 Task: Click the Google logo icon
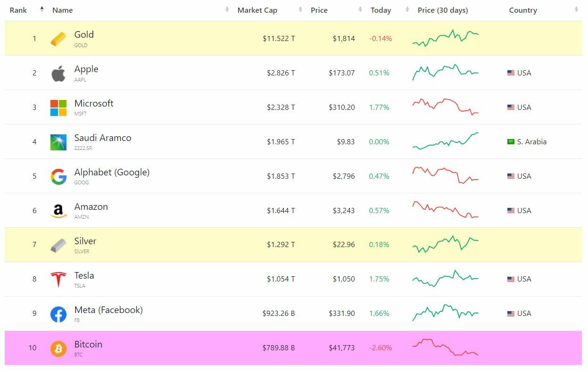[58, 176]
